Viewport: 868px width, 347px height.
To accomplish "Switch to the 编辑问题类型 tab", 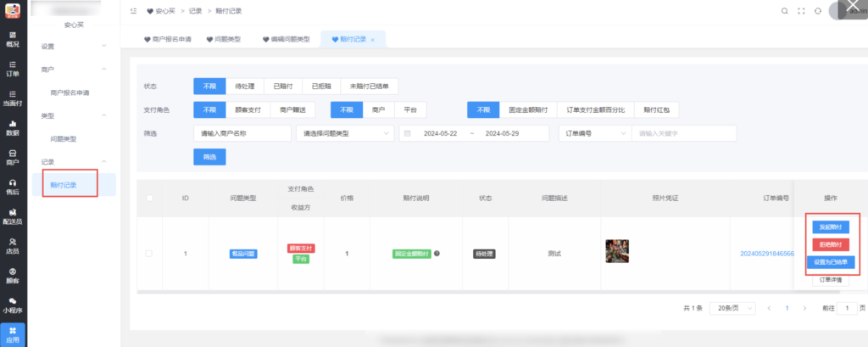I will (287, 40).
